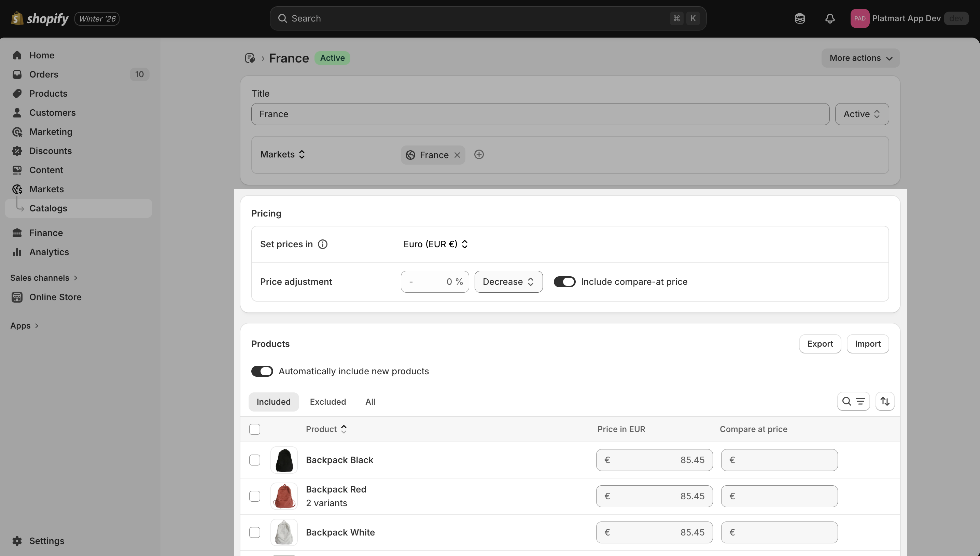Remove the France market tag
Screen dimensions: 980x556
[457, 155]
